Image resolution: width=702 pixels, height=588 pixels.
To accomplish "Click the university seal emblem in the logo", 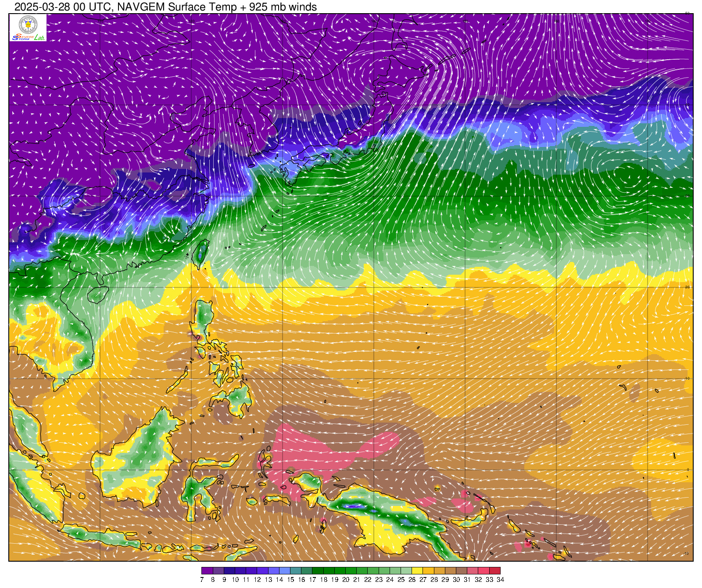I will (28, 24).
